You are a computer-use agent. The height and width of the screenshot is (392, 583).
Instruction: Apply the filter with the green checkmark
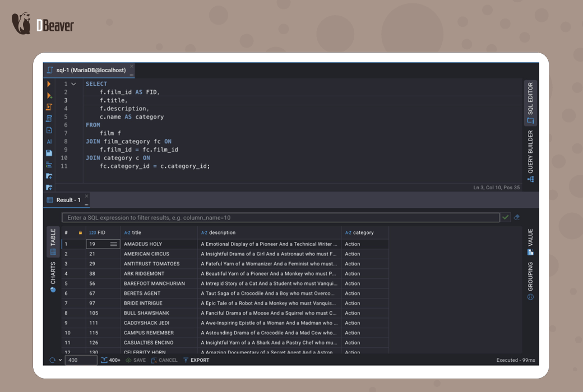coord(506,217)
